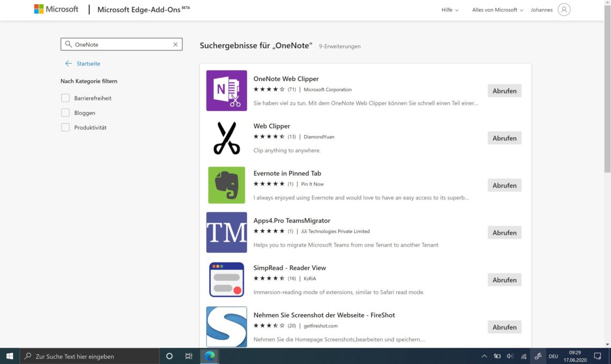
Task: Expand the Hilfe dropdown
Action: click(449, 9)
